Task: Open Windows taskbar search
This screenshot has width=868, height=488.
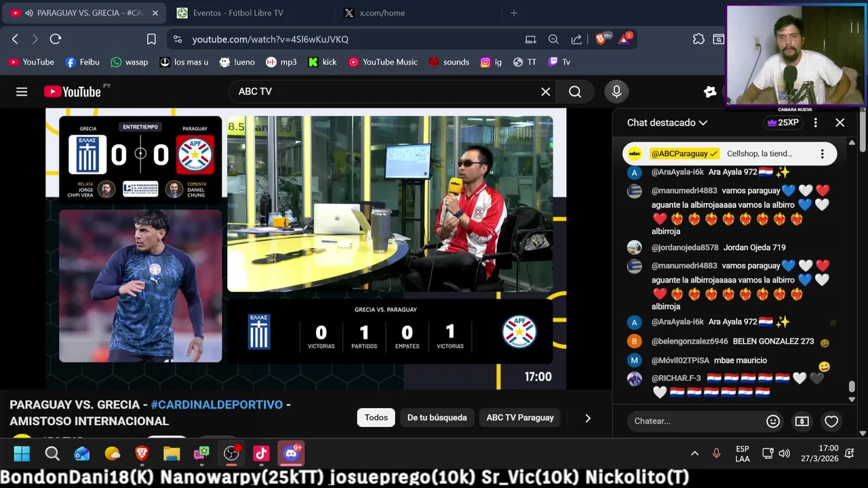Action: [52, 453]
